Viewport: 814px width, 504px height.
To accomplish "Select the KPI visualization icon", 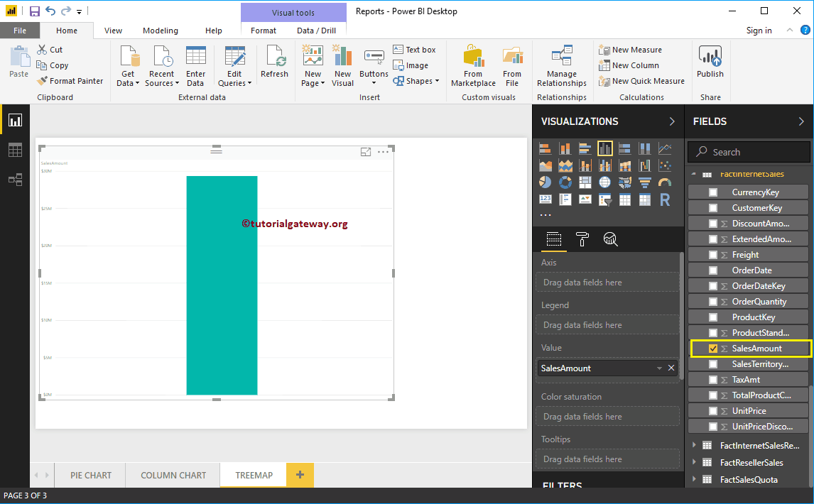I will click(585, 199).
